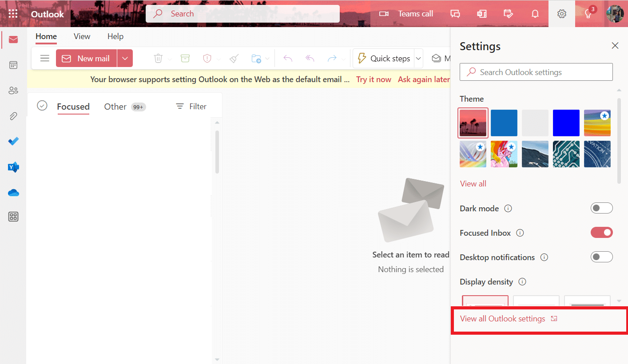Open the Calendar from the left sidebar
The image size is (628, 364).
point(13,65)
